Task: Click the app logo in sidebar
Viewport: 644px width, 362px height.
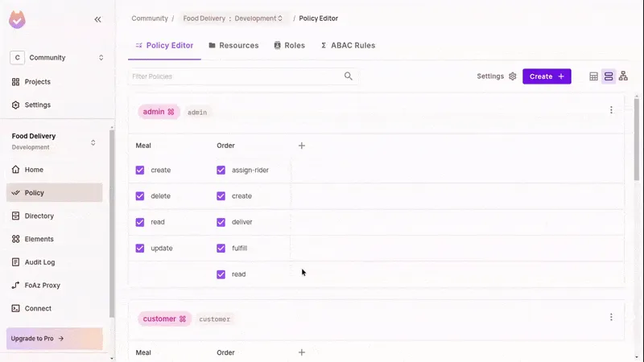Action: tap(17, 19)
